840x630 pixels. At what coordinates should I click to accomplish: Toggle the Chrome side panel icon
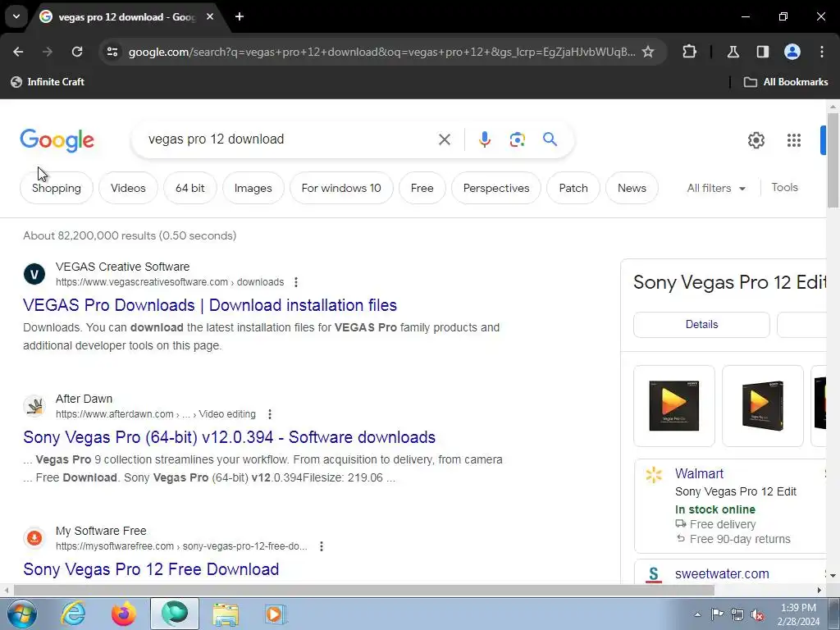click(x=762, y=52)
